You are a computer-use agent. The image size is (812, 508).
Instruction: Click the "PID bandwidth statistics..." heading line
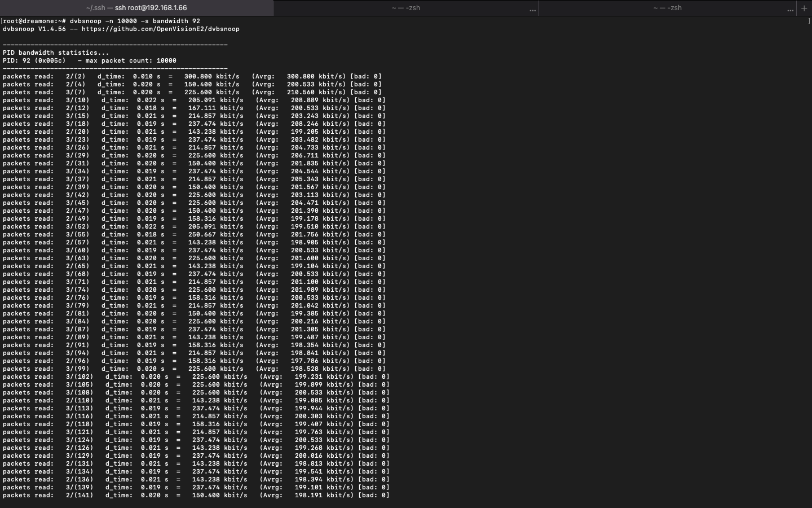[x=56, y=52]
